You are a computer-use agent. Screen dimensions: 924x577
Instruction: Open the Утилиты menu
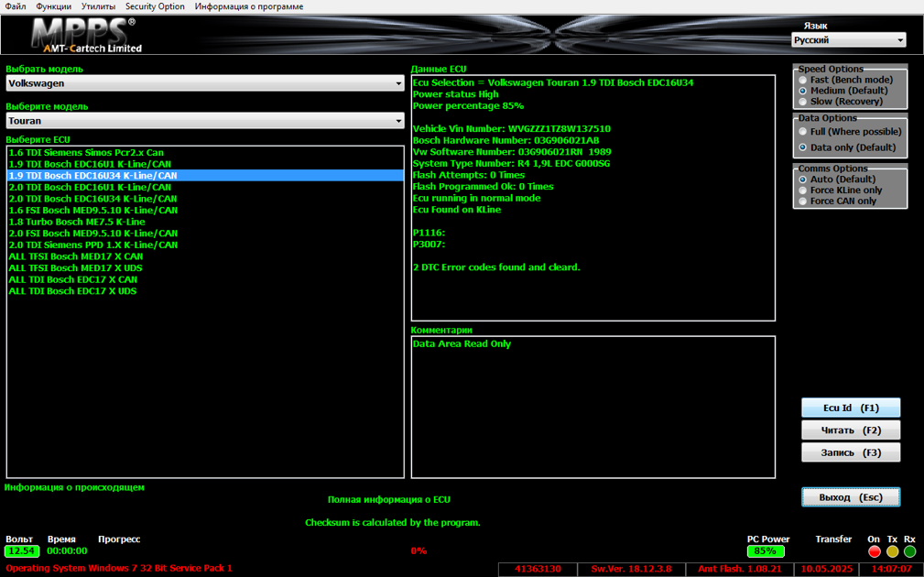click(x=98, y=6)
